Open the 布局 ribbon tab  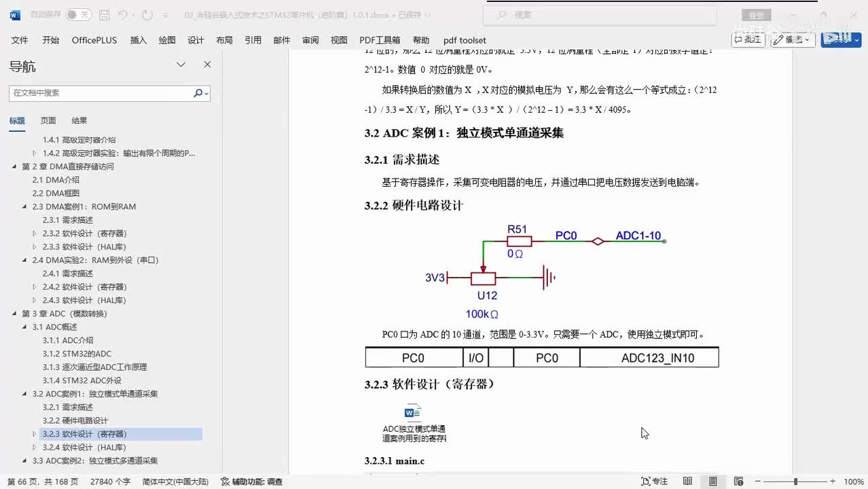[224, 40]
